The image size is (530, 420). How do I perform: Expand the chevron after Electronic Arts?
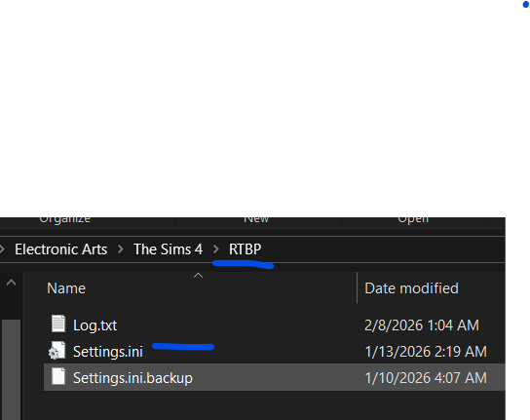point(121,249)
